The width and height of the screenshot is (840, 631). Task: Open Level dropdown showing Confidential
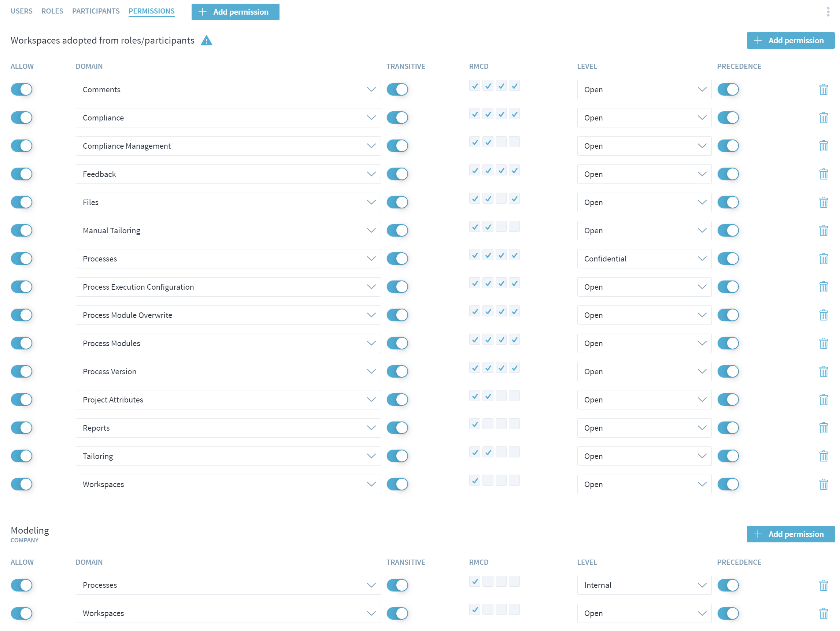pos(644,259)
